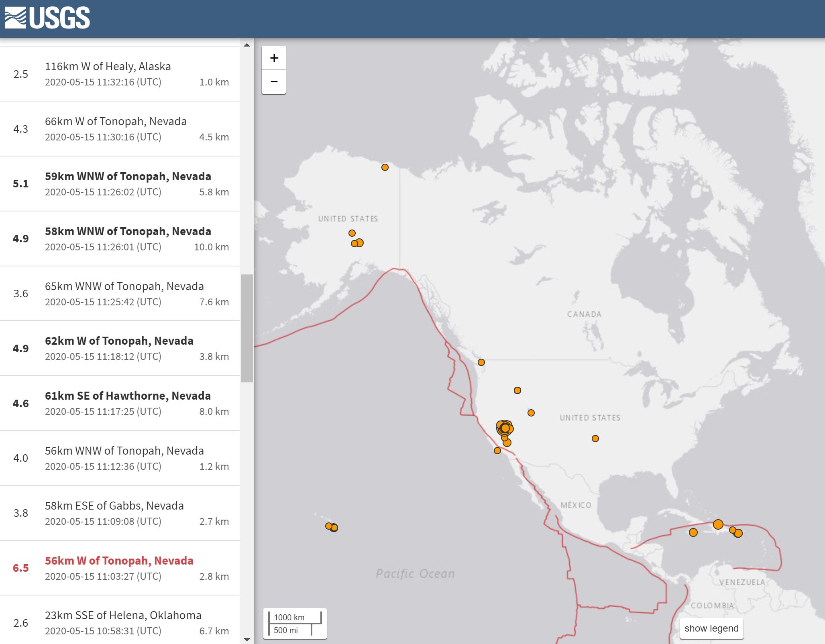Viewport: 825px width, 644px height.
Task: Click the list scrollbar thumb
Action: (x=246, y=328)
